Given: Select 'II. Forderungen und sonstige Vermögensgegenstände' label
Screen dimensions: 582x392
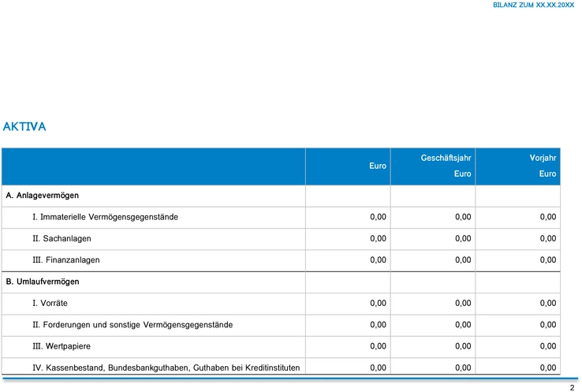Looking at the screenshot, I should click(132, 324).
